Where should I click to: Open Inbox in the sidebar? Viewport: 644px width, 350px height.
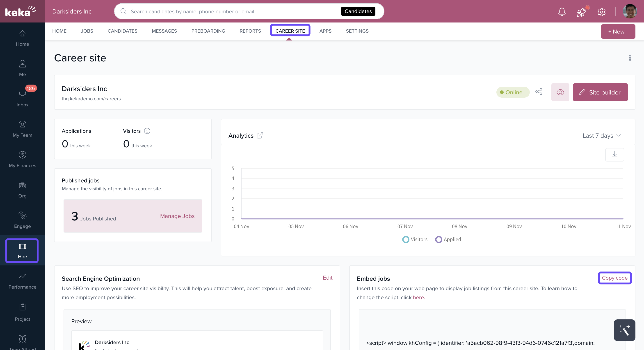[x=22, y=98]
